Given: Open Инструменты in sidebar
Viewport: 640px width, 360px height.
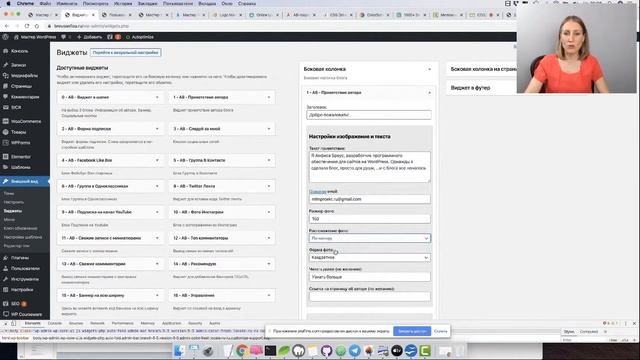Looking at the screenshot, I should 24,279.
